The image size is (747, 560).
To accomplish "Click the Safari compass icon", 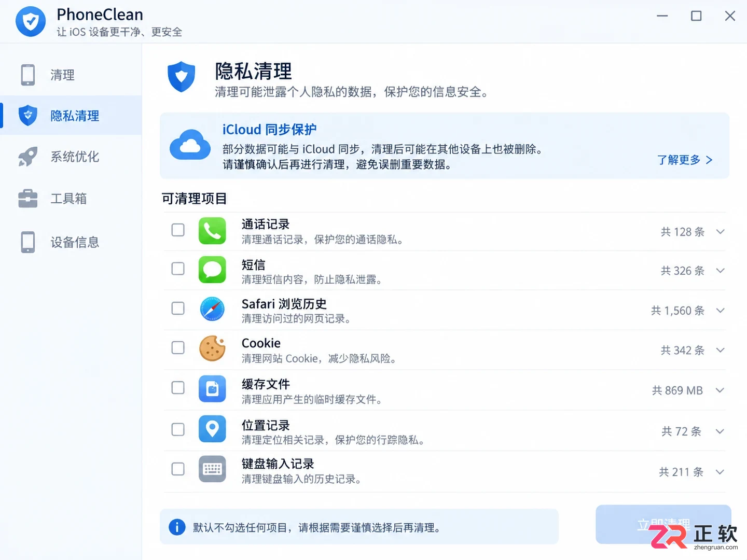I will [212, 310].
